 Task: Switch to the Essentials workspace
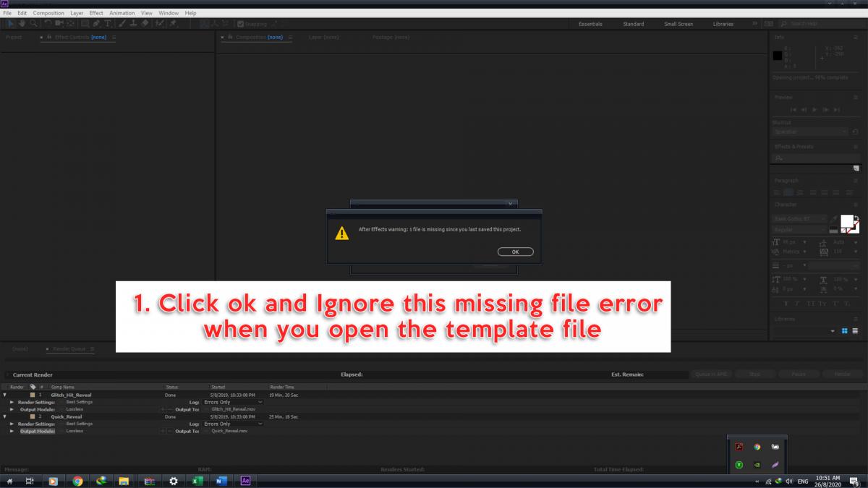coord(590,24)
